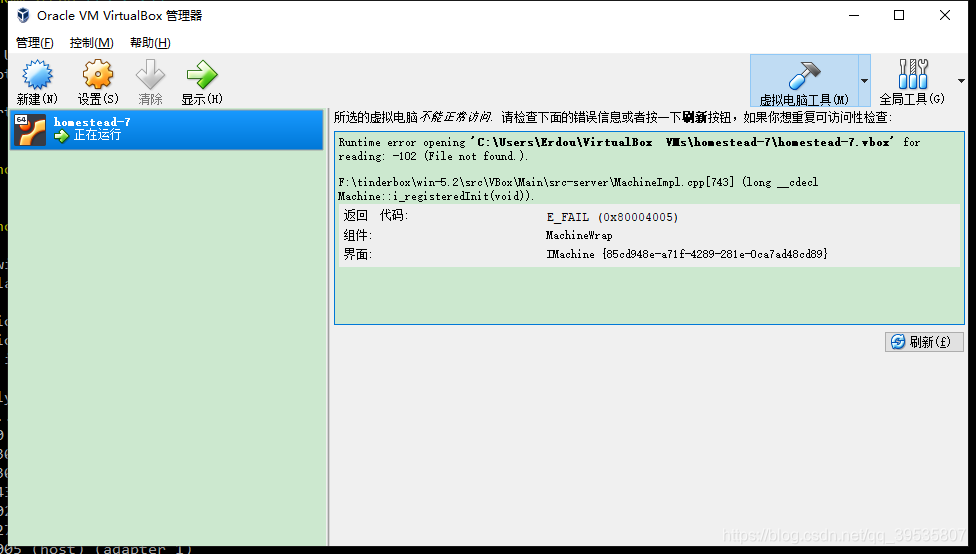The image size is (976, 554).
Task: Click the 返回 代码 label
Action: [x=375, y=216]
